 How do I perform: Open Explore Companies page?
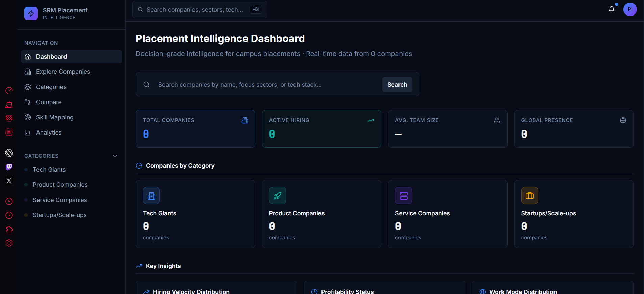point(71,72)
